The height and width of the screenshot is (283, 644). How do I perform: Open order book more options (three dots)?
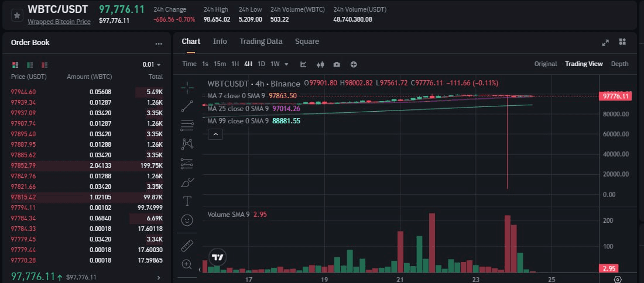click(x=159, y=44)
